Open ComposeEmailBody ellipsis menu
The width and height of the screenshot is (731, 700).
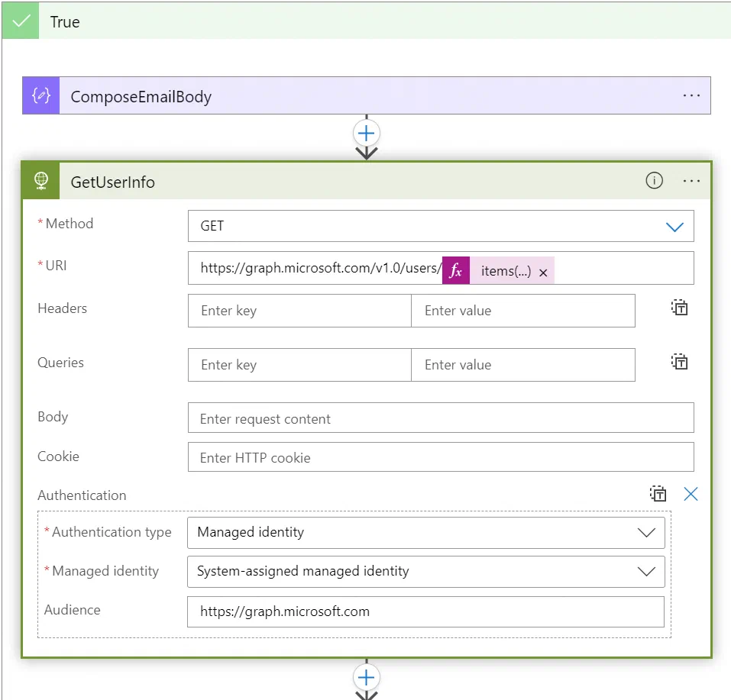coord(691,95)
